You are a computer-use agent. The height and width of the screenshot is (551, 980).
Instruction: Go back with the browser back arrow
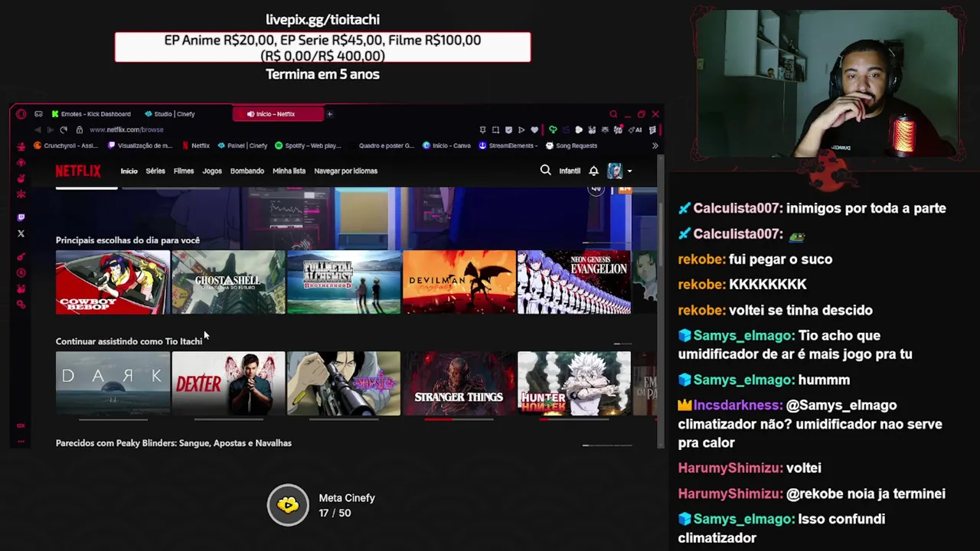point(38,130)
